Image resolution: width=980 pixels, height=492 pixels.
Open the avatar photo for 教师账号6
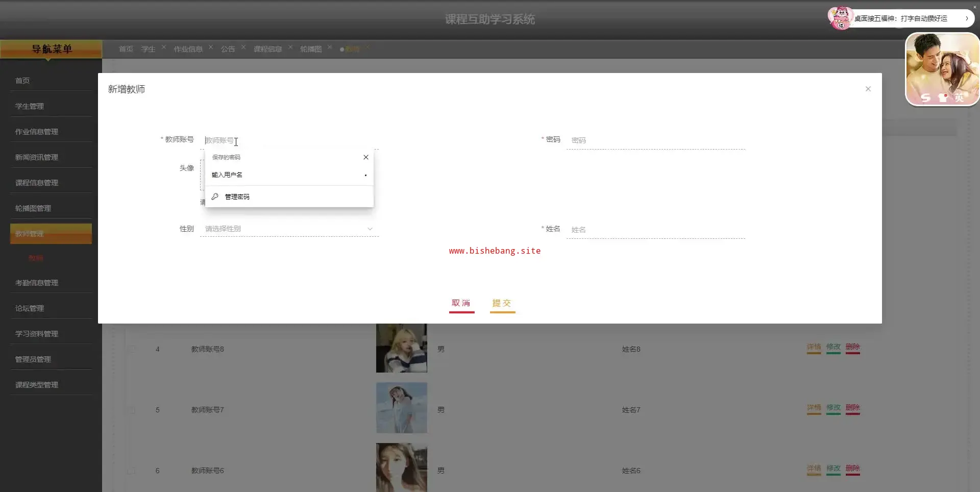402,468
